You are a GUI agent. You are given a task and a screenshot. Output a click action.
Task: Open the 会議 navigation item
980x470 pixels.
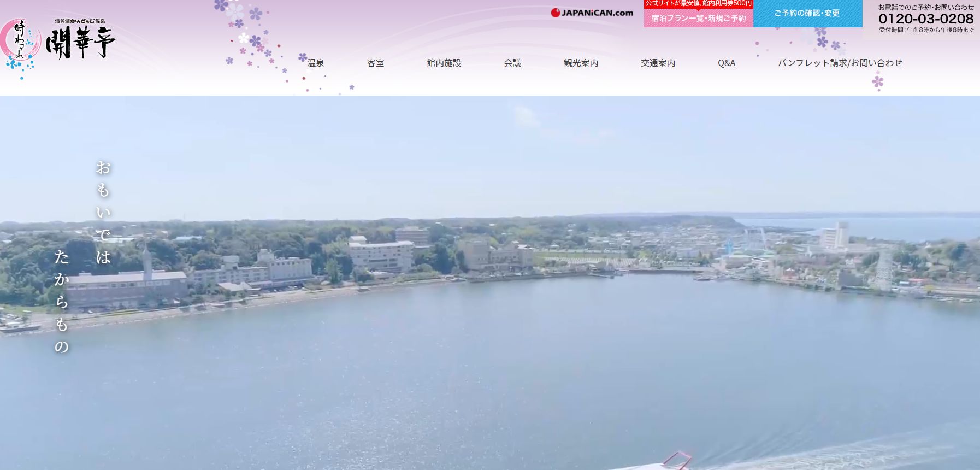[512, 63]
